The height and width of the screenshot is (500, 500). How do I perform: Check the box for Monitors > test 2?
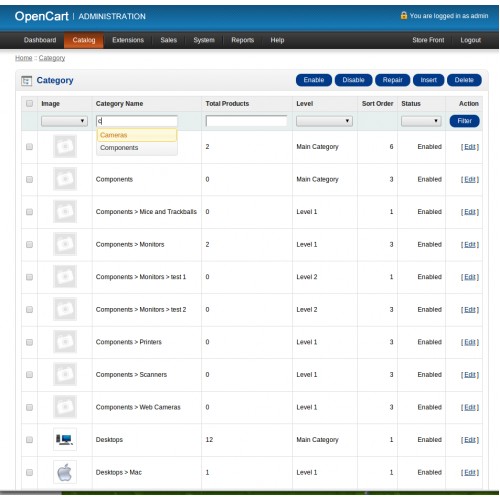coord(29,309)
